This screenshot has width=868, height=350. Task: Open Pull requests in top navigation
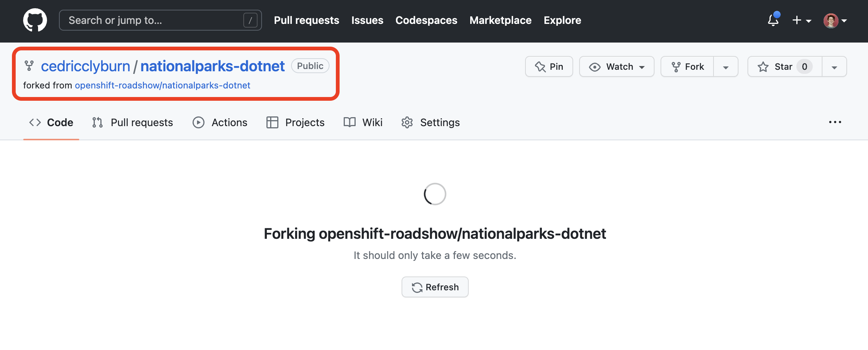pos(306,20)
